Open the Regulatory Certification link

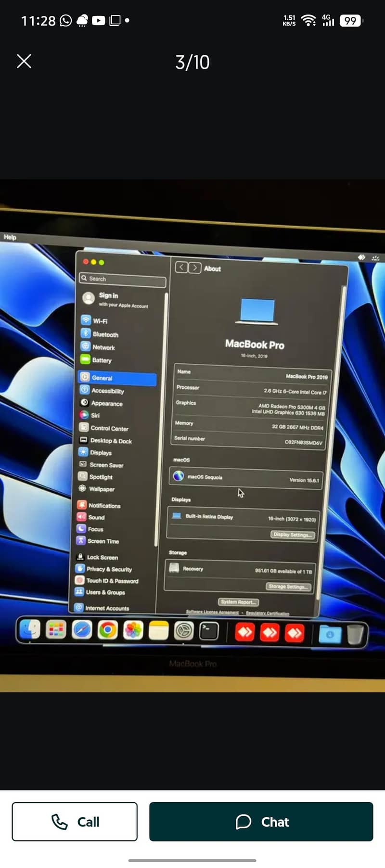coord(268,613)
